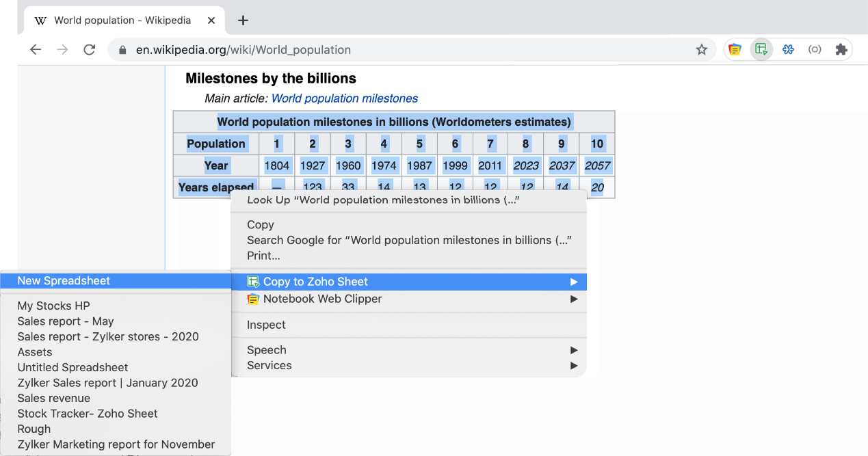Open the Notebook Web Clipper extension icon

735,50
